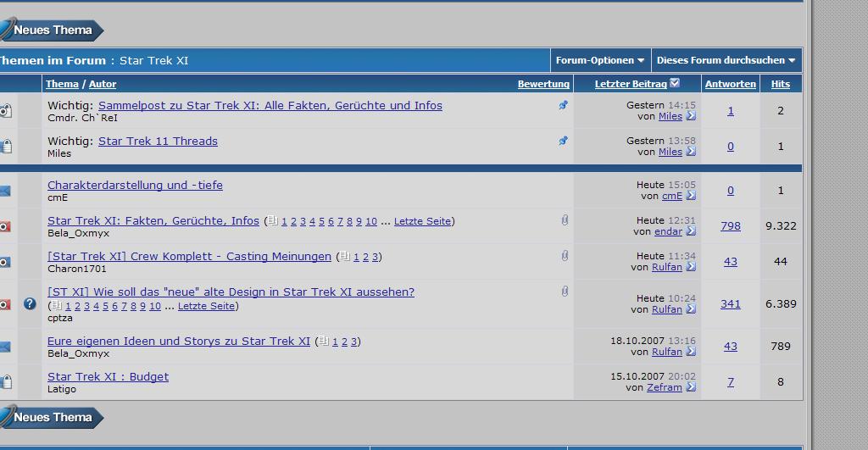Open profile of user Zefram
The image size is (868, 450).
(665, 387)
